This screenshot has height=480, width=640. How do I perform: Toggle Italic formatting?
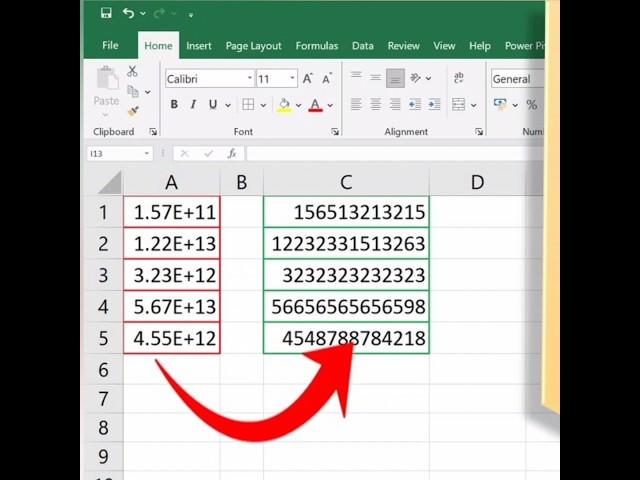point(193,105)
